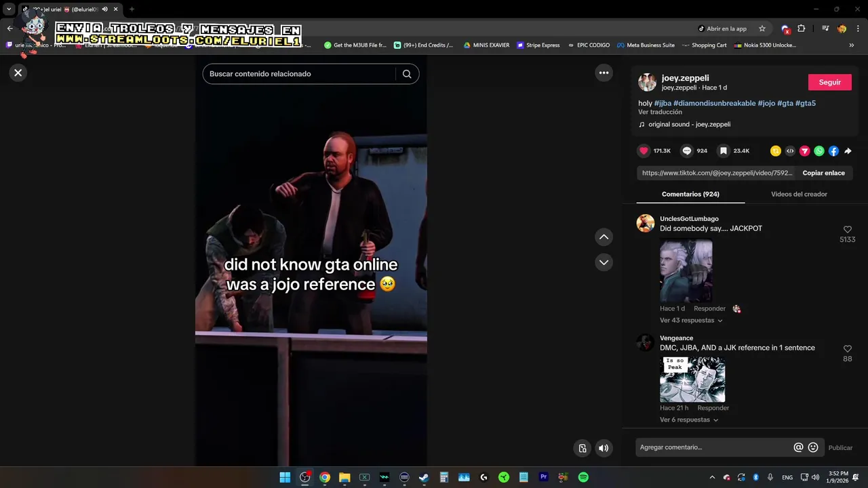Screen dimensions: 868x488
Task: Open the #diamondisunbreakable hashtag
Action: click(714, 103)
